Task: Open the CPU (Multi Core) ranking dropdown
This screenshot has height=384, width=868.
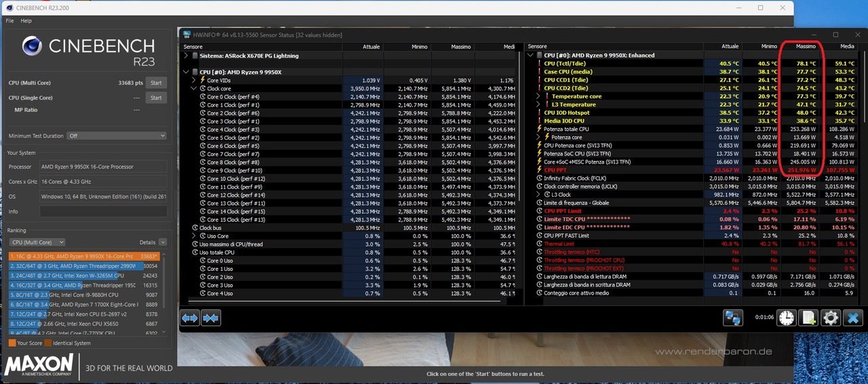Action: click(x=37, y=242)
